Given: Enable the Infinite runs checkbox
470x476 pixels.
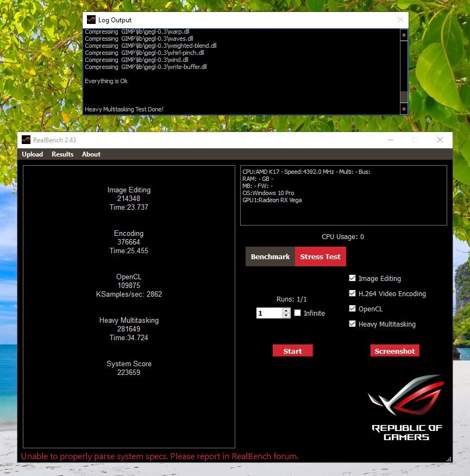Looking at the screenshot, I should tap(298, 312).
